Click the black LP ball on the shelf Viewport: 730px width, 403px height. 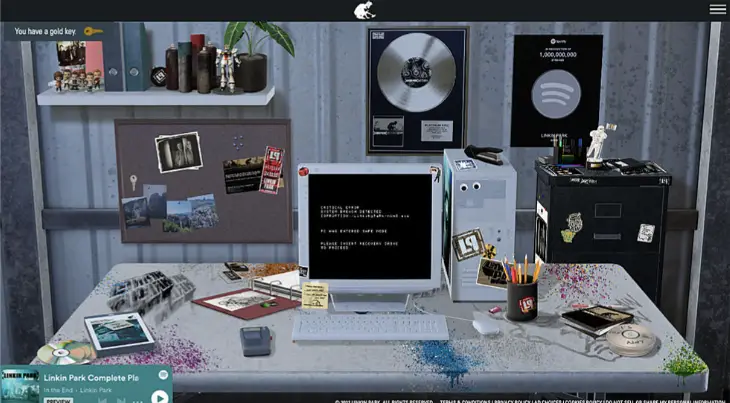tap(158, 77)
